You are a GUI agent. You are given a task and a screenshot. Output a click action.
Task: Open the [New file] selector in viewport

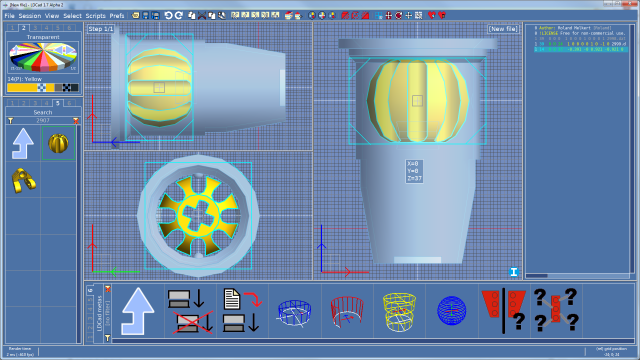pos(503,29)
